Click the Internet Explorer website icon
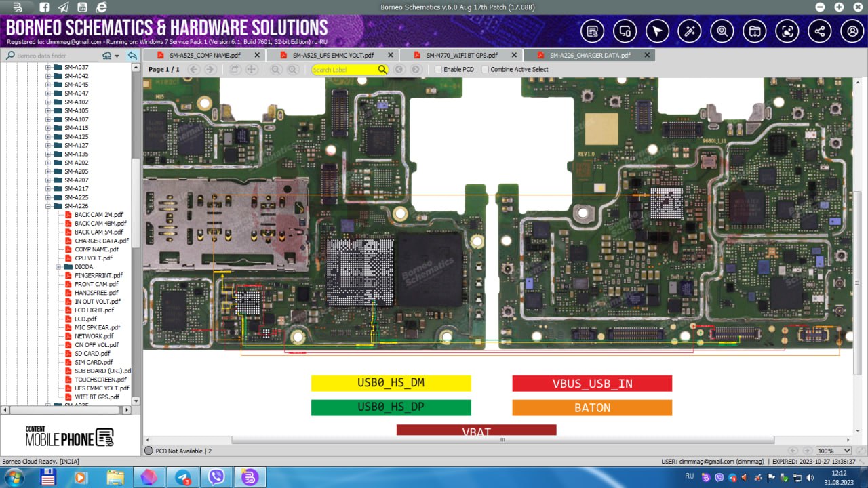Screen dimensions: 868x488 click(x=101, y=7)
